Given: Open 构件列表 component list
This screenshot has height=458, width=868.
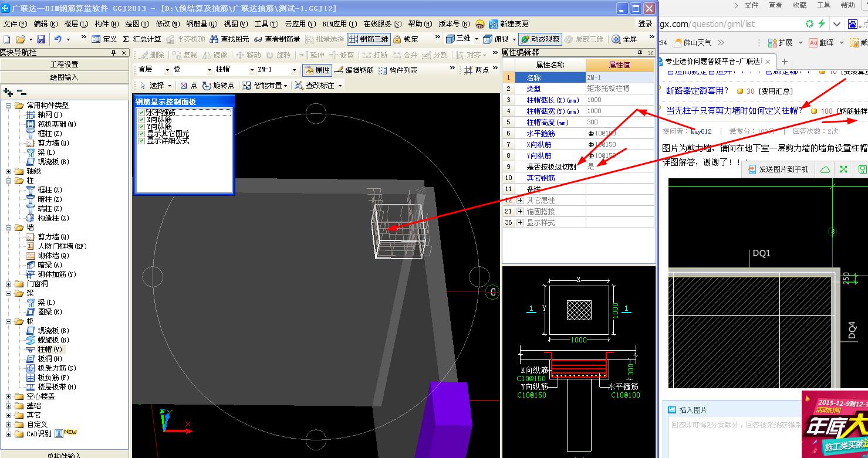Looking at the screenshot, I should click(x=398, y=70).
